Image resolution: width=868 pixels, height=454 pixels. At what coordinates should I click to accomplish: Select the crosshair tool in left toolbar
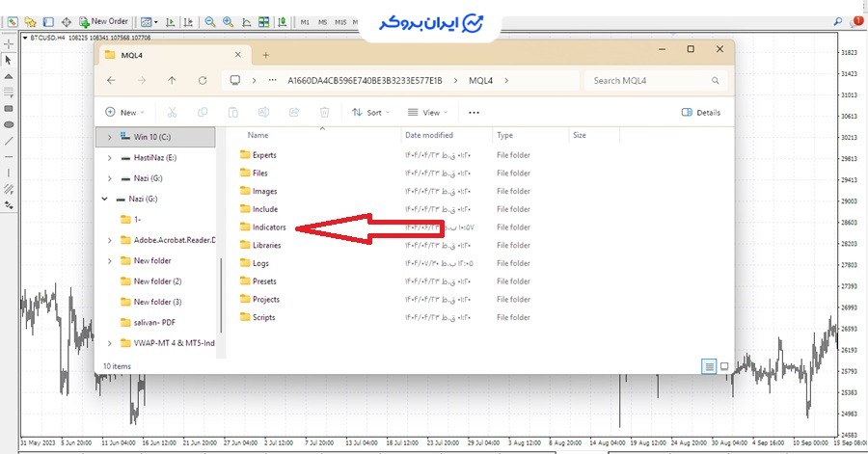coord(9,43)
